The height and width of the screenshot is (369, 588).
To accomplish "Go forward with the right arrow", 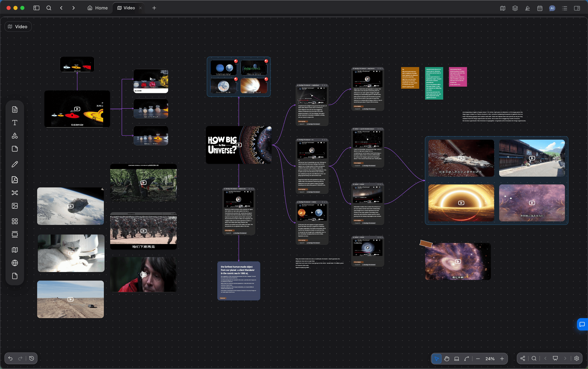I will 73,8.
